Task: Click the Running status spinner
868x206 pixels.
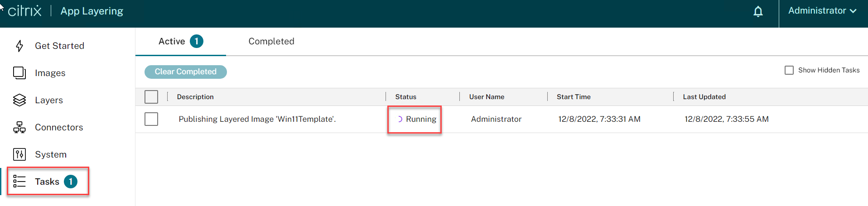Action: (400, 119)
